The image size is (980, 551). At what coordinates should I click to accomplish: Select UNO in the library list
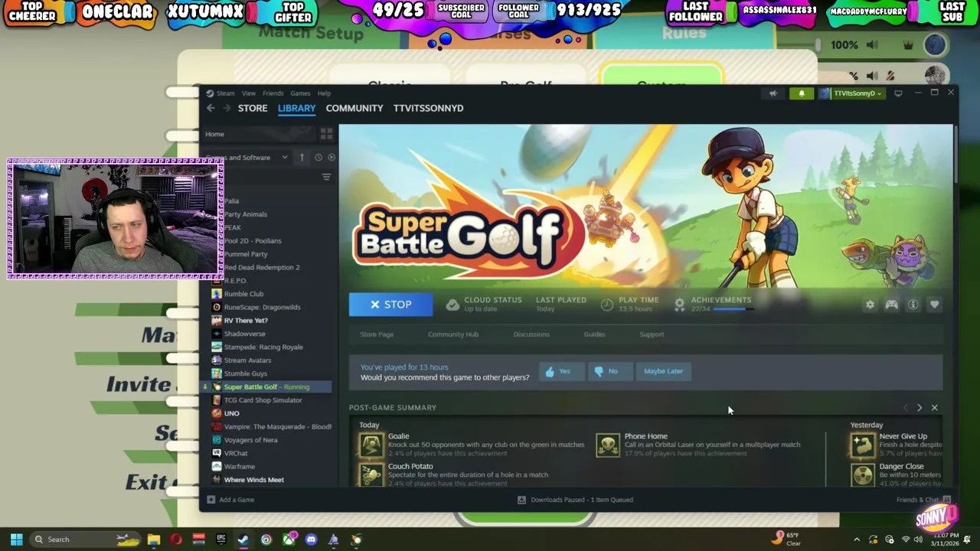[231, 413]
